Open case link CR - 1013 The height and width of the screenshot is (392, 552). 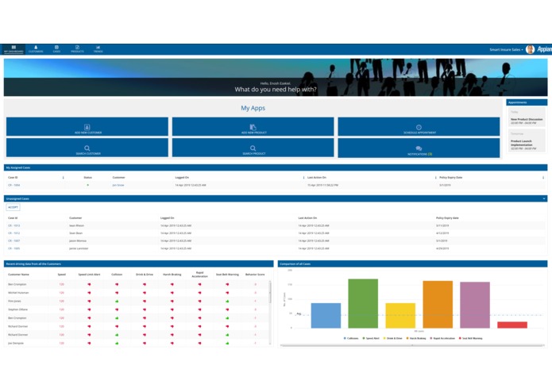click(x=14, y=225)
